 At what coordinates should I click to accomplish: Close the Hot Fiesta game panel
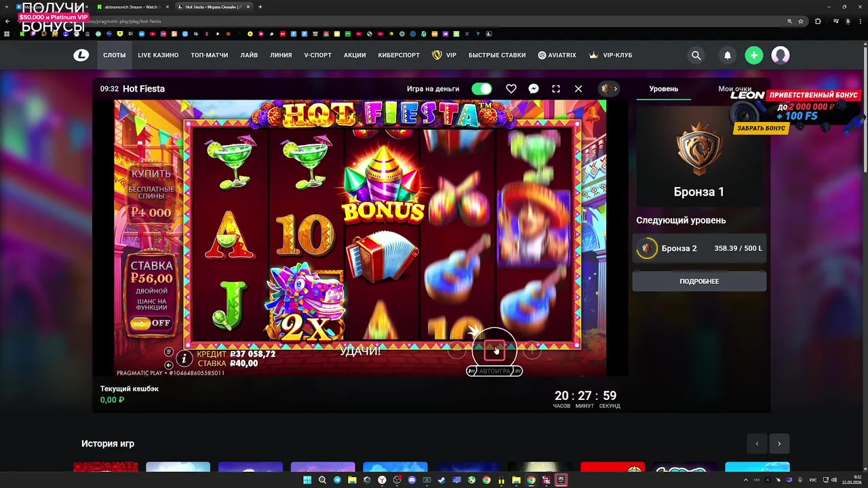[578, 89]
